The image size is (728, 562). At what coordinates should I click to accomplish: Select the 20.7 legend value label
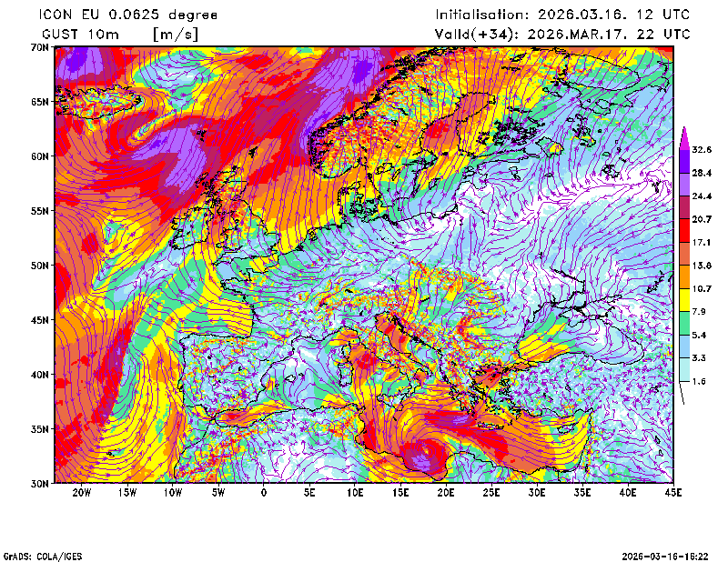702,219
